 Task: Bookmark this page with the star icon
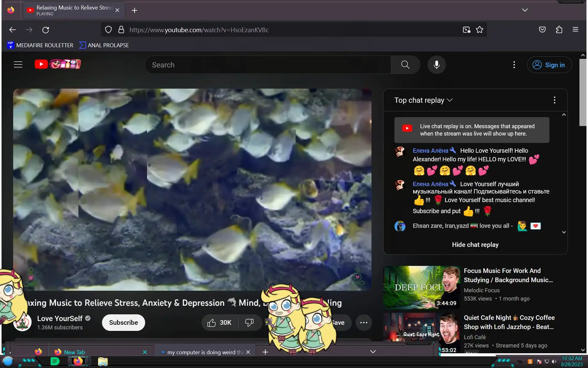[479, 30]
